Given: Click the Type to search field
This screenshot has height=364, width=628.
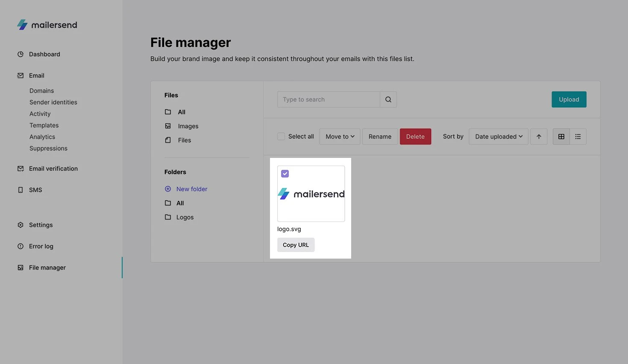Looking at the screenshot, I should coord(328,99).
